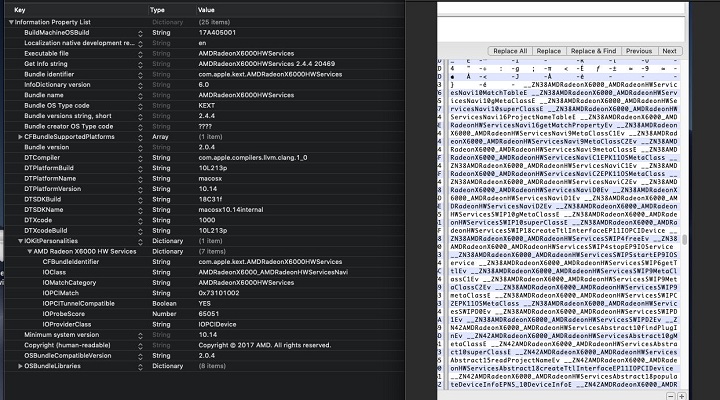Image resolution: width=720 pixels, height=400 pixels.
Task: Select the InfoDictionary version key row
Action: [57, 85]
